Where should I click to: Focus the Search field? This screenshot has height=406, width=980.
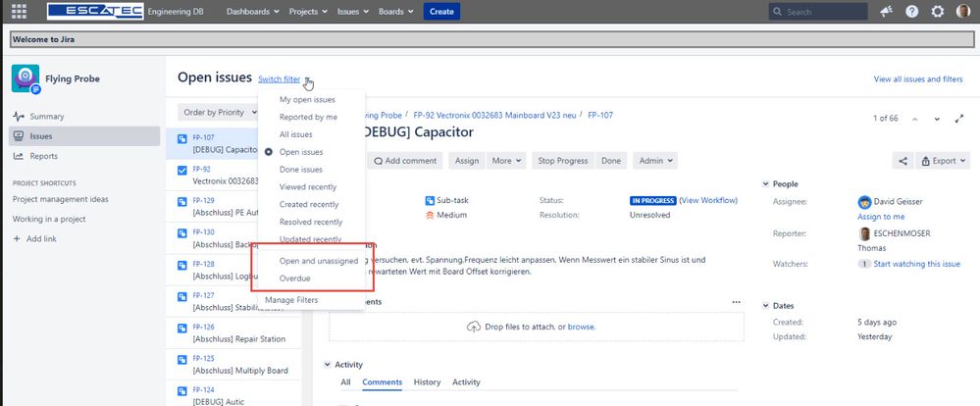click(x=817, y=11)
